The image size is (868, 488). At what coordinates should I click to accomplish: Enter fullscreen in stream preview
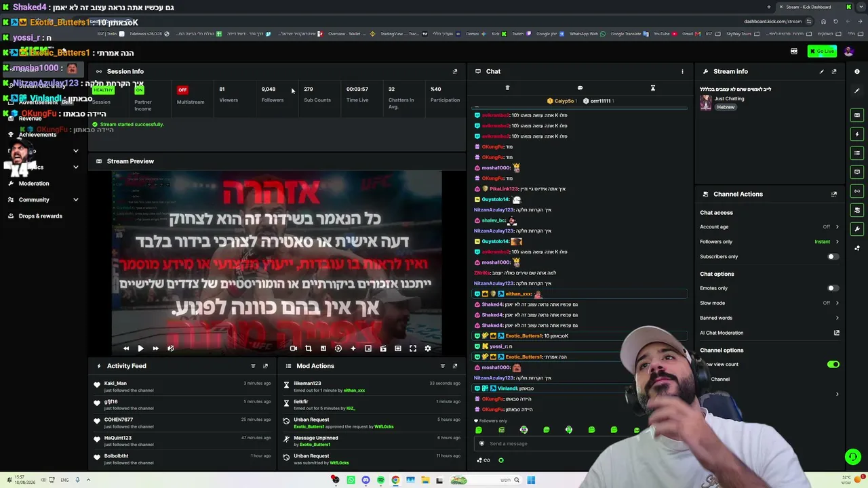pyautogui.click(x=413, y=348)
